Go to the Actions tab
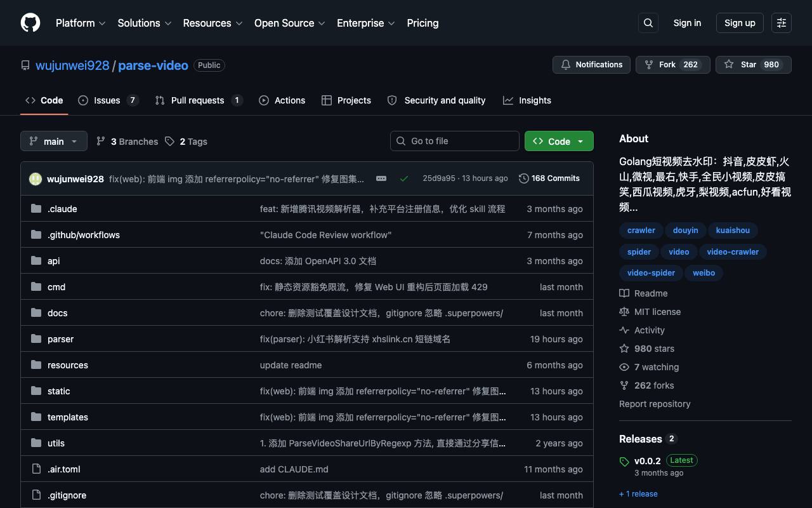The image size is (812, 508). coord(282,100)
